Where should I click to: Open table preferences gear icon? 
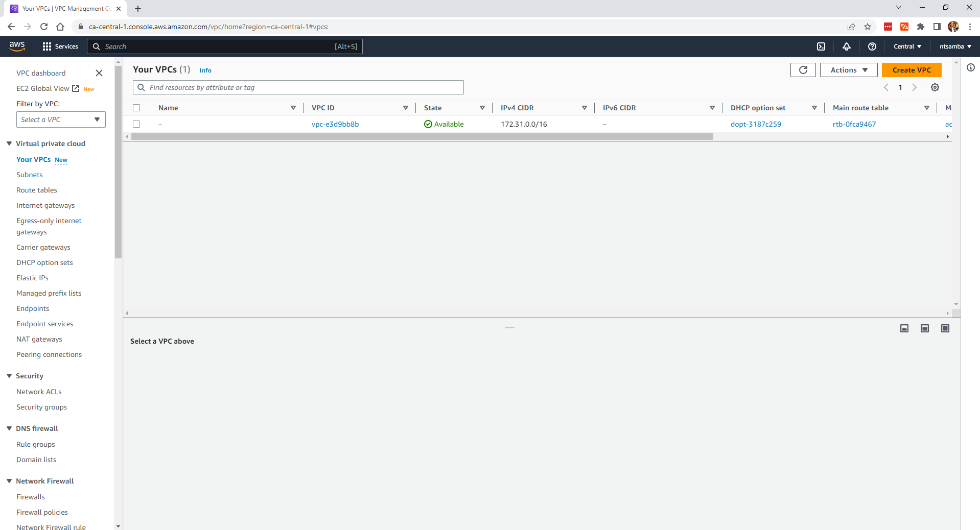tap(935, 87)
